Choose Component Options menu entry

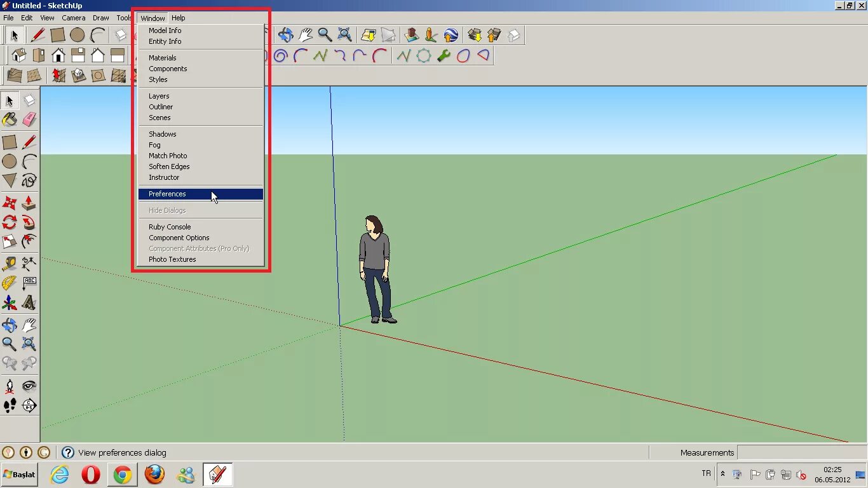point(201,238)
